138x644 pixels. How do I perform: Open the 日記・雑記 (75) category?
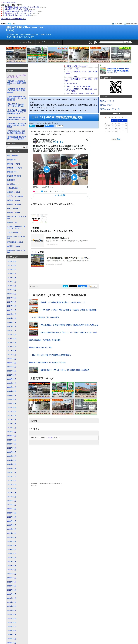[13, 156]
